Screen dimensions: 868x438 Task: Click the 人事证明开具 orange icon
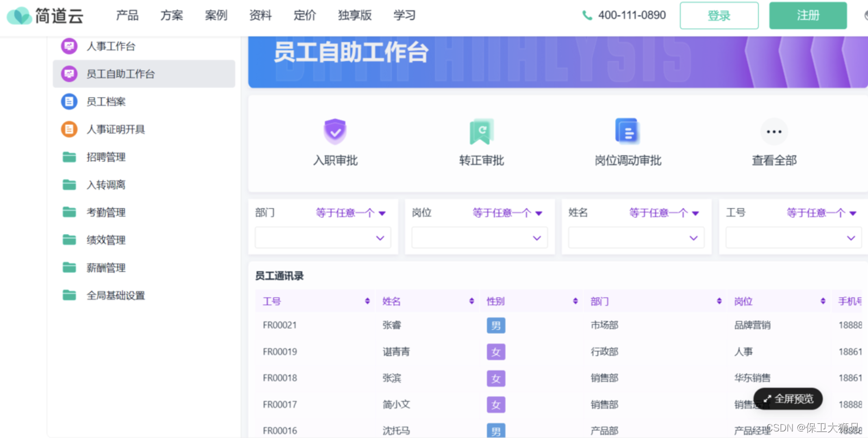tap(69, 129)
